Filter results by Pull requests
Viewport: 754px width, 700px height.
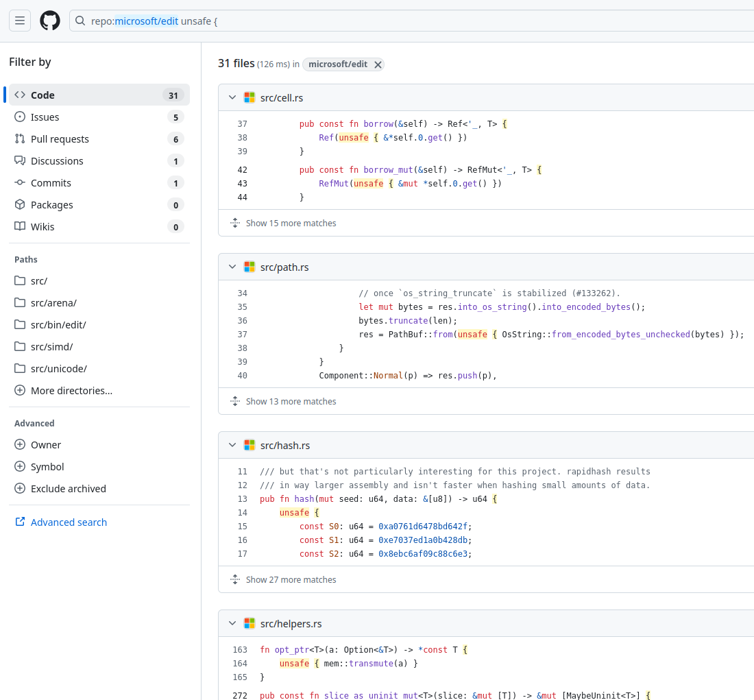click(x=99, y=139)
